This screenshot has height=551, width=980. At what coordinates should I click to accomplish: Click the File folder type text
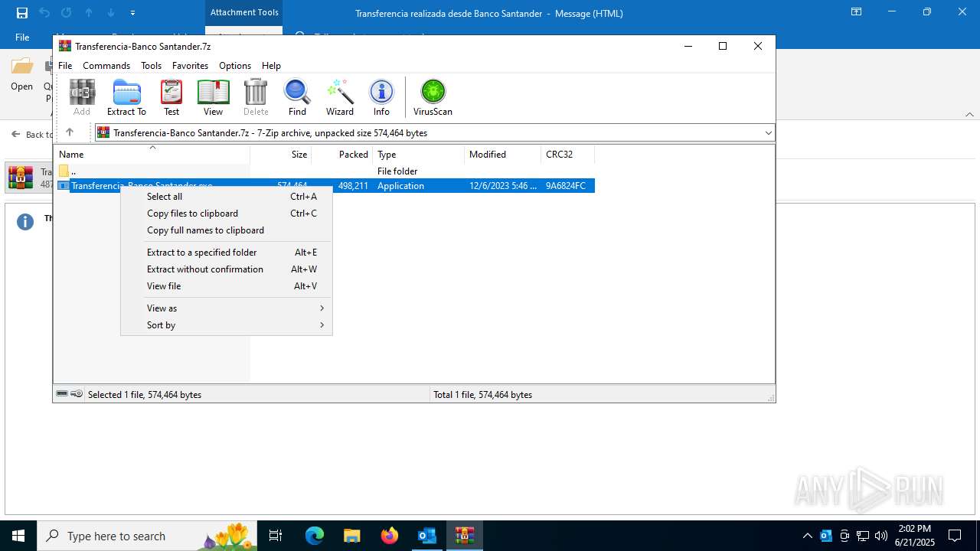click(x=397, y=171)
